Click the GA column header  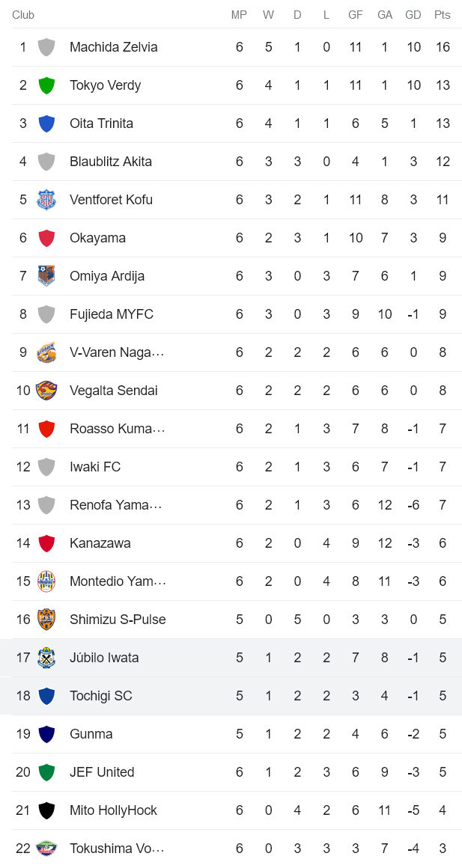[385, 14]
